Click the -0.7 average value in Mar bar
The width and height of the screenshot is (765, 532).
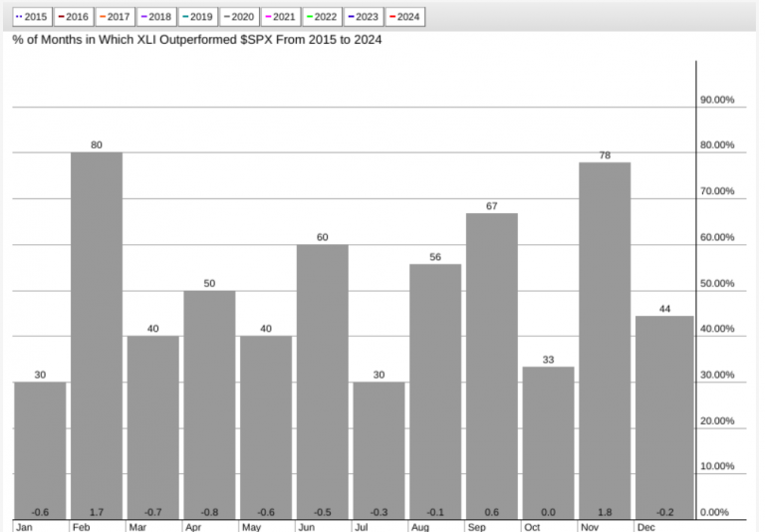pyautogui.click(x=153, y=512)
